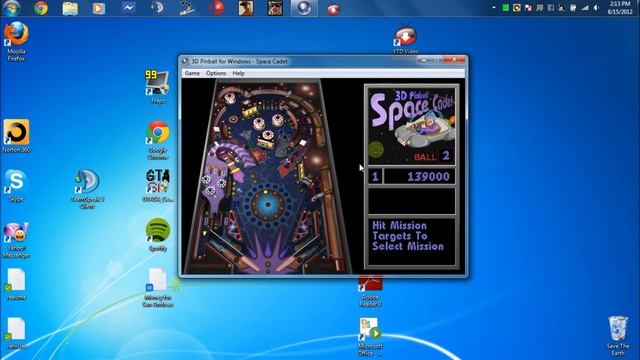Select the Google Chrome desktop shortcut
Image resolution: width=640 pixels, height=360 pixels.
158,140
